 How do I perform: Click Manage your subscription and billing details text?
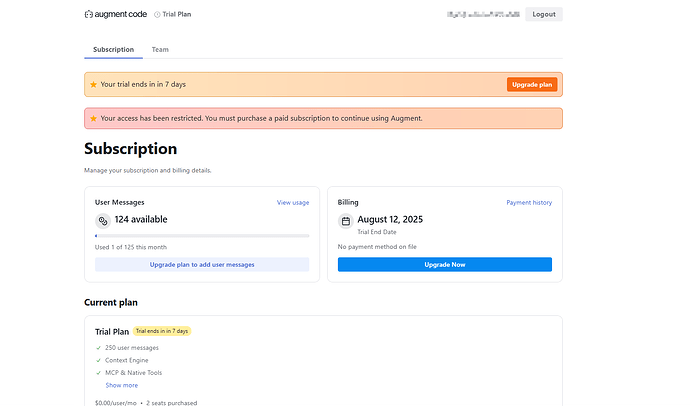pyautogui.click(x=148, y=170)
